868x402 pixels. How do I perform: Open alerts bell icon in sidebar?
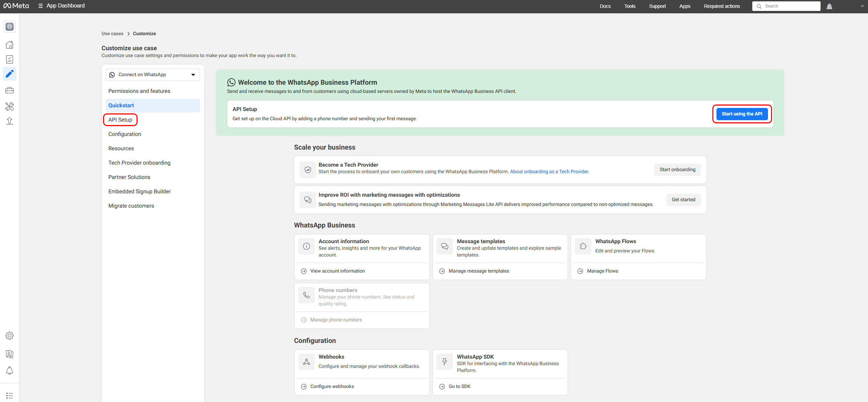10,371
